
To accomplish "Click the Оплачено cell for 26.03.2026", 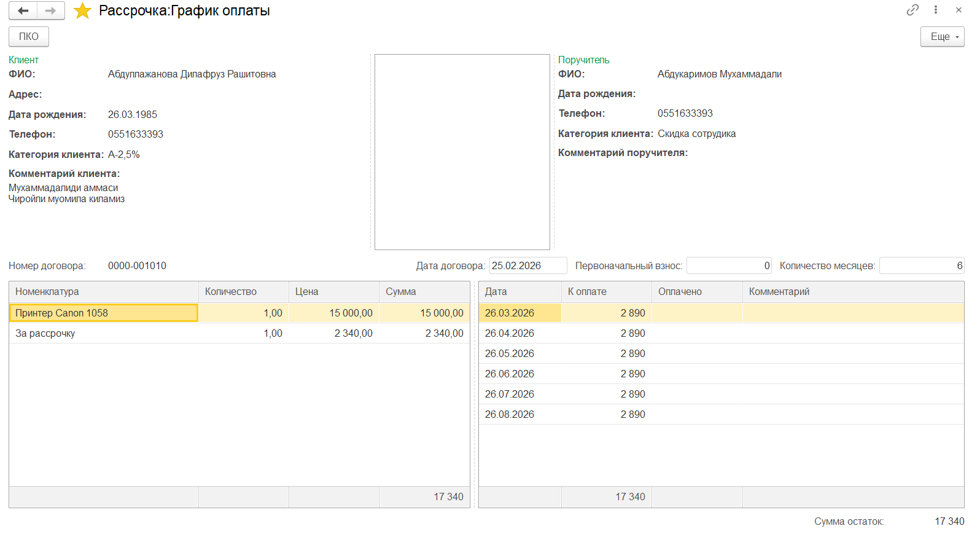I will tap(697, 313).
